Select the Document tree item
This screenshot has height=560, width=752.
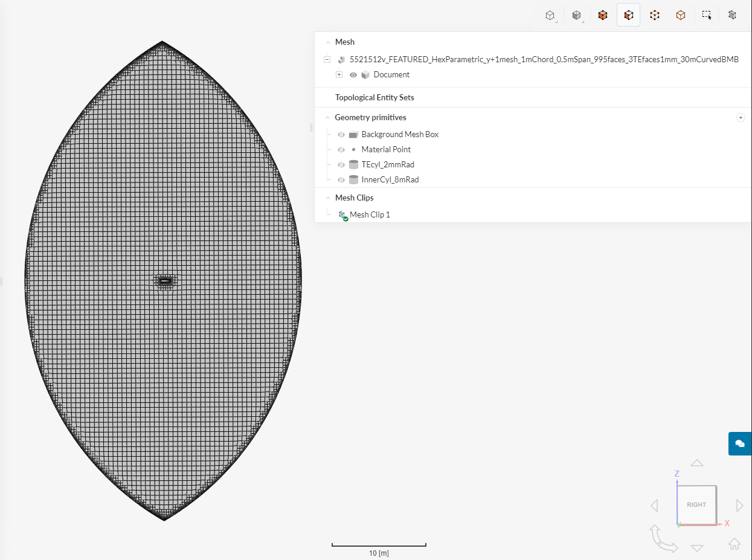click(391, 75)
